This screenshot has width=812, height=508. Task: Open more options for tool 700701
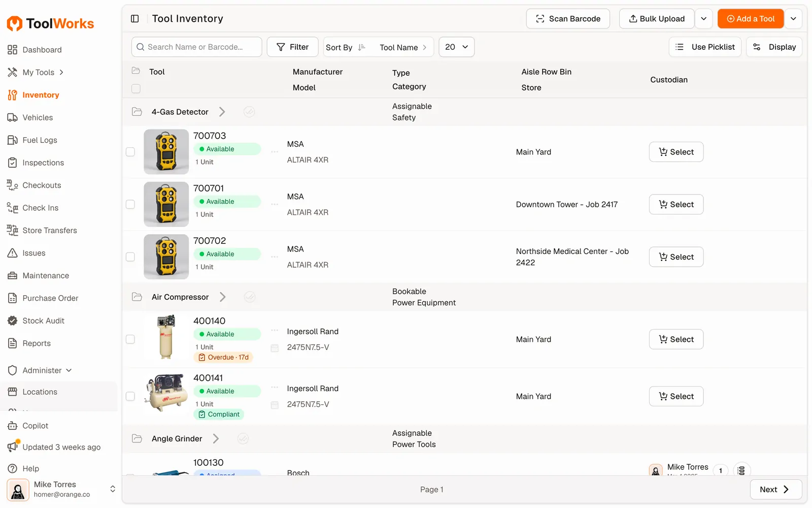click(275, 204)
